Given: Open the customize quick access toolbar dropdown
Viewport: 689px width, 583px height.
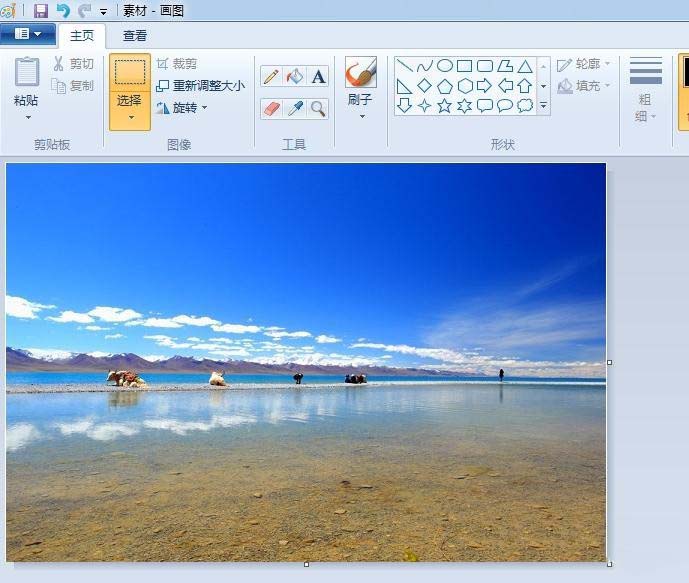Looking at the screenshot, I should (x=104, y=12).
